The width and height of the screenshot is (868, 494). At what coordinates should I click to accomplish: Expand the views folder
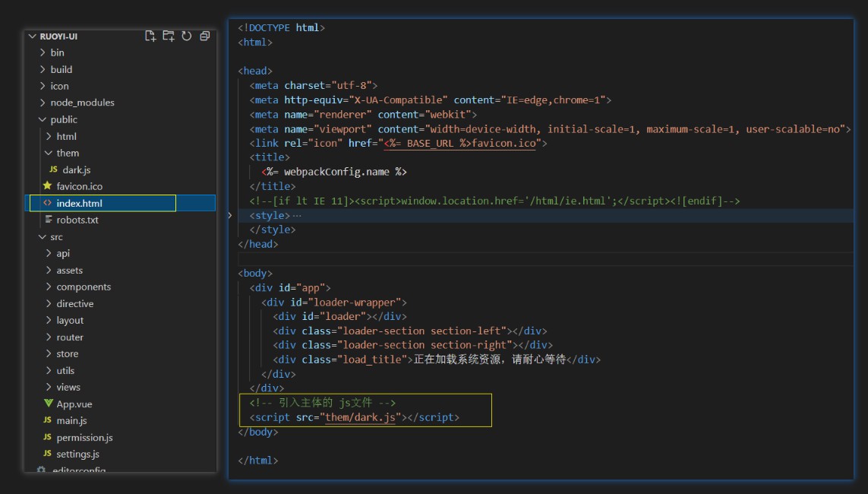49,387
